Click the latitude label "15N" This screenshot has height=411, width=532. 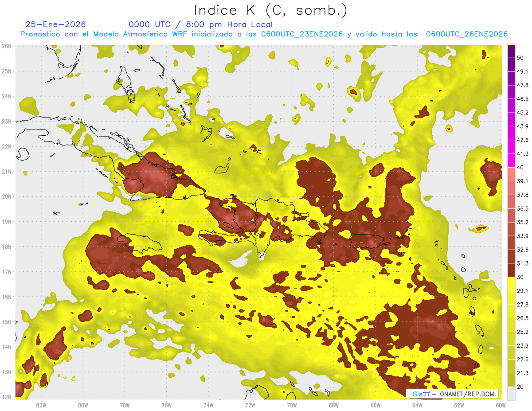click(x=7, y=322)
